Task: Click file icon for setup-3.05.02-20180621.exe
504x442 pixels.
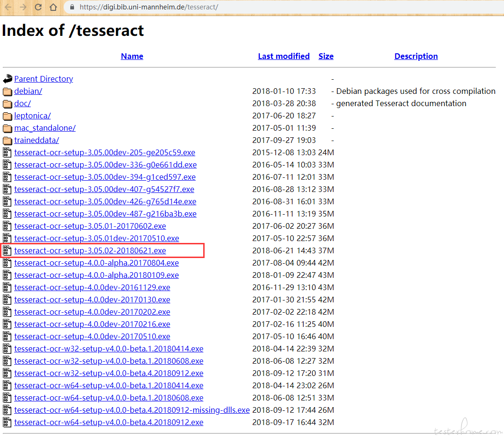Action: (x=7, y=250)
